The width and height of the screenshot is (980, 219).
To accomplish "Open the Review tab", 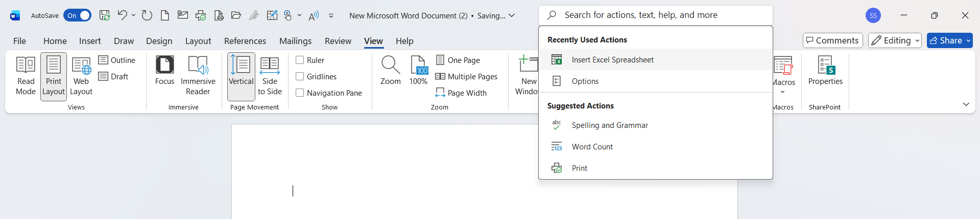I will [x=338, y=41].
